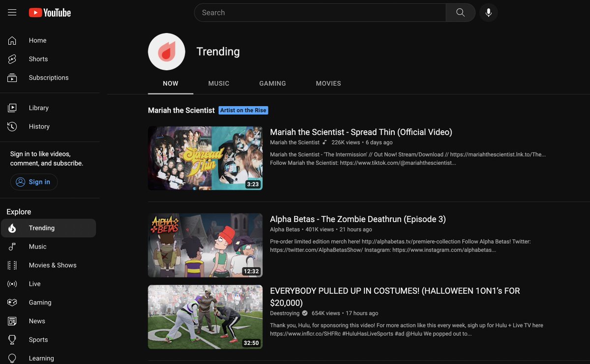Click the 12:32 duration label
Viewport: 590px width, 364px height.
pos(251,271)
